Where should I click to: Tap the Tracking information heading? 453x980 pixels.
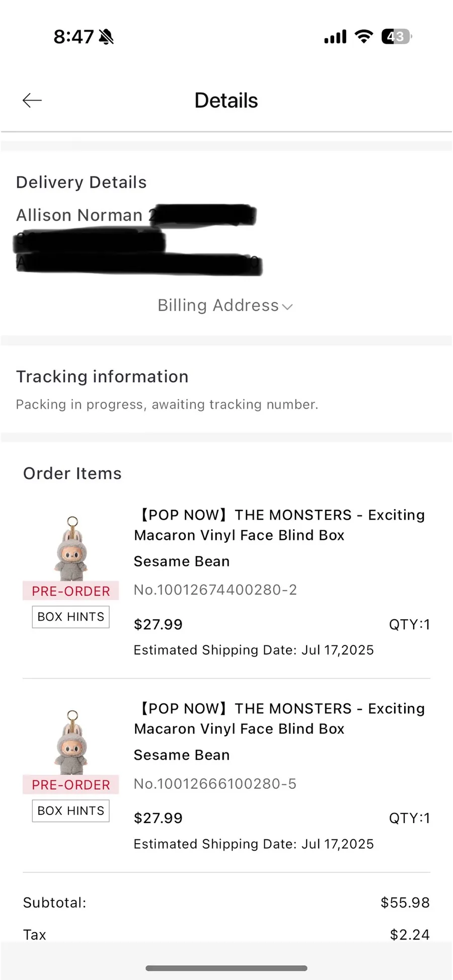[x=102, y=377]
